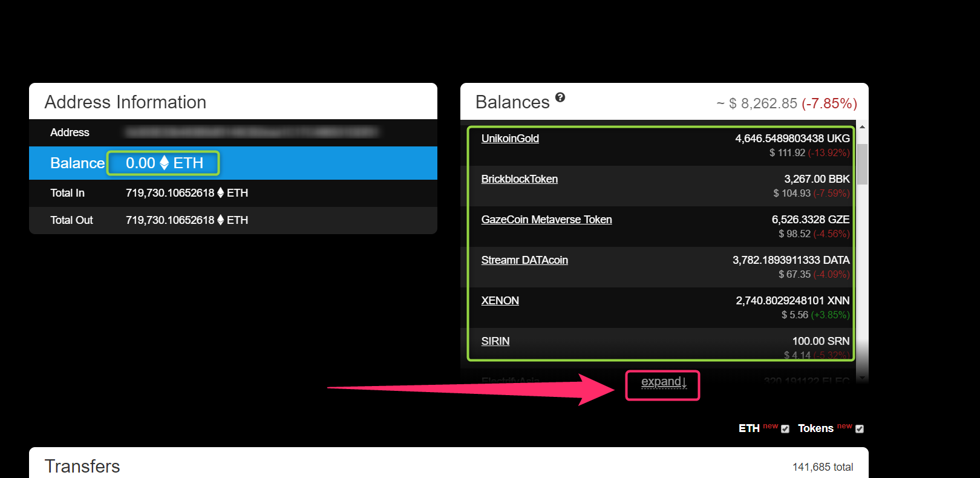Expand the balances list with expand link
The width and height of the screenshot is (980, 478).
pos(664,382)
